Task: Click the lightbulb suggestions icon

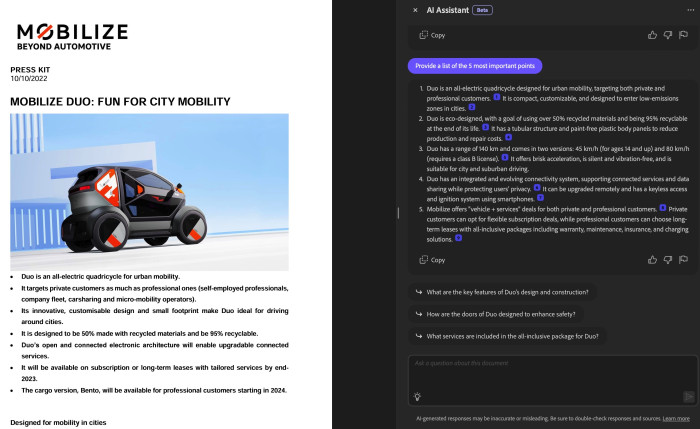Action: 417,396
